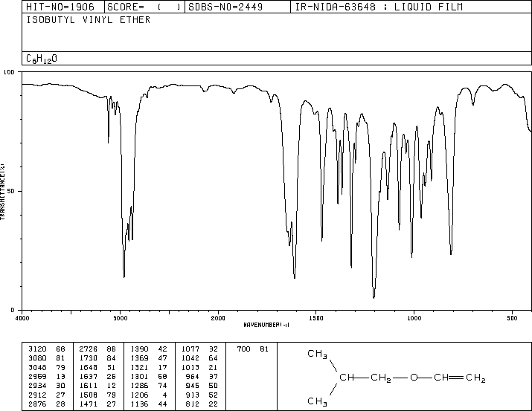Select peak table entry 1611

(89, 386)
